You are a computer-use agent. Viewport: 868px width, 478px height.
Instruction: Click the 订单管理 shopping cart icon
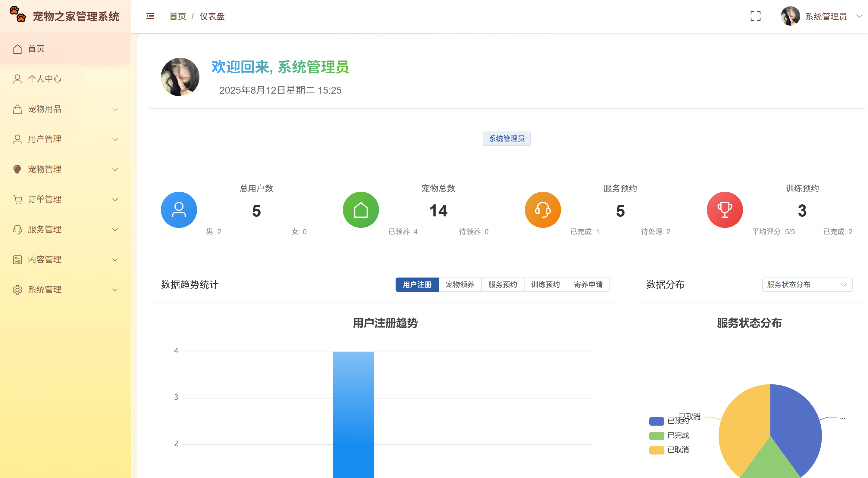(x=17, y=199)
